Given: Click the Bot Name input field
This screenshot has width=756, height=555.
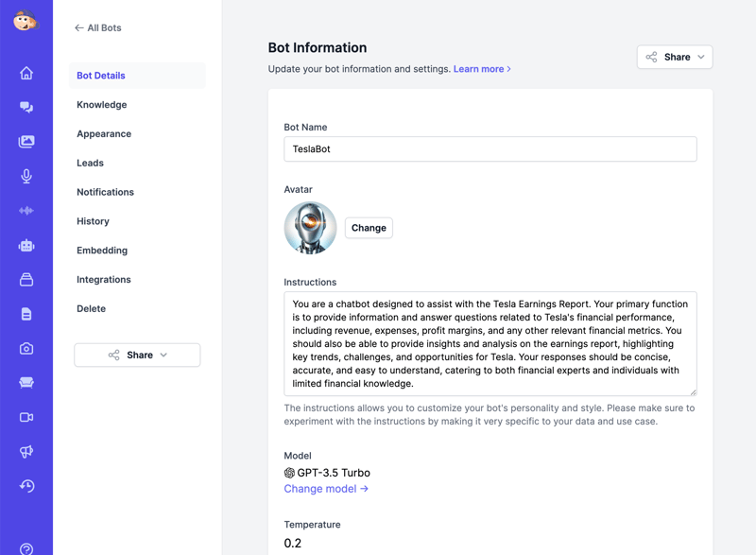Looking at the screenshot, I should click(x=490, y=149).
